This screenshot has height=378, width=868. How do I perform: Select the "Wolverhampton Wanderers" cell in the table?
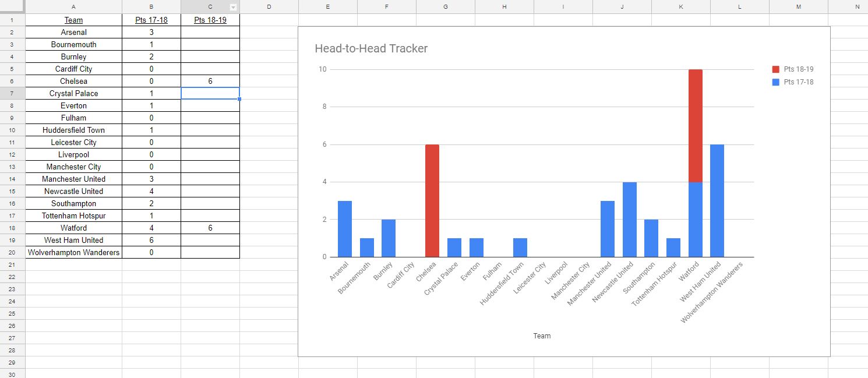coord(73,252)
